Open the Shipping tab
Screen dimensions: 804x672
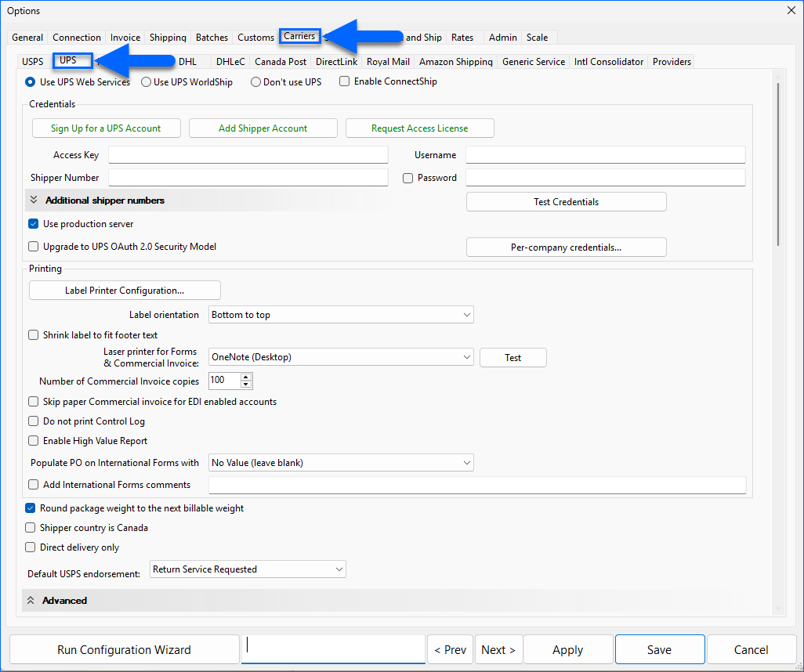(x=168, y=38)
